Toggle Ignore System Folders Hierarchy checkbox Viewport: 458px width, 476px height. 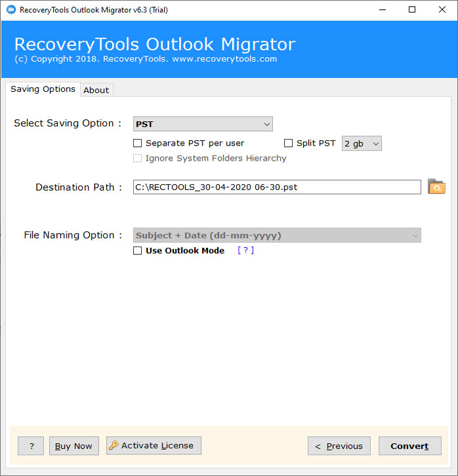click(x=138, y=158)
